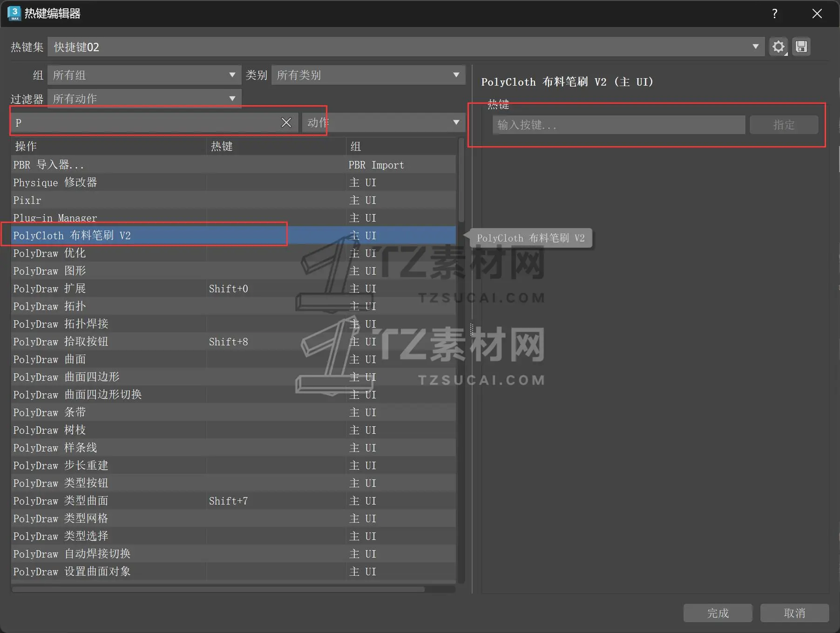Select the PBR 导入器... row

(233, 165)
